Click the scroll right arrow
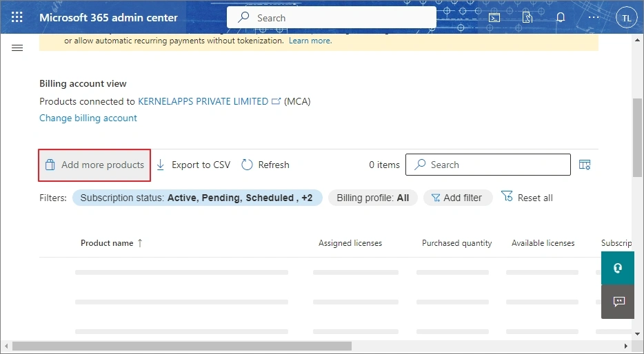The height and width of the screenshot is (354, 644). (x=626, y=346)
